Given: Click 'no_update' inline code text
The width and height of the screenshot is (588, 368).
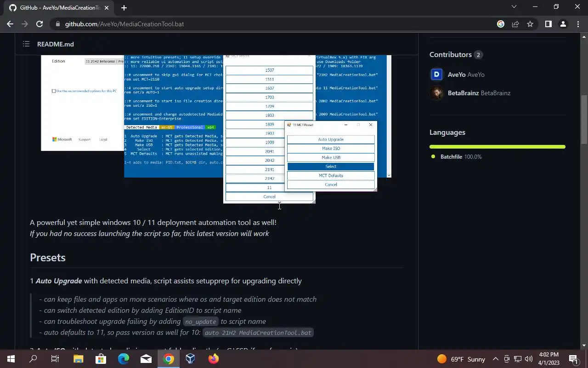Looking at the screenshot, I should click(x=200, y=322).
